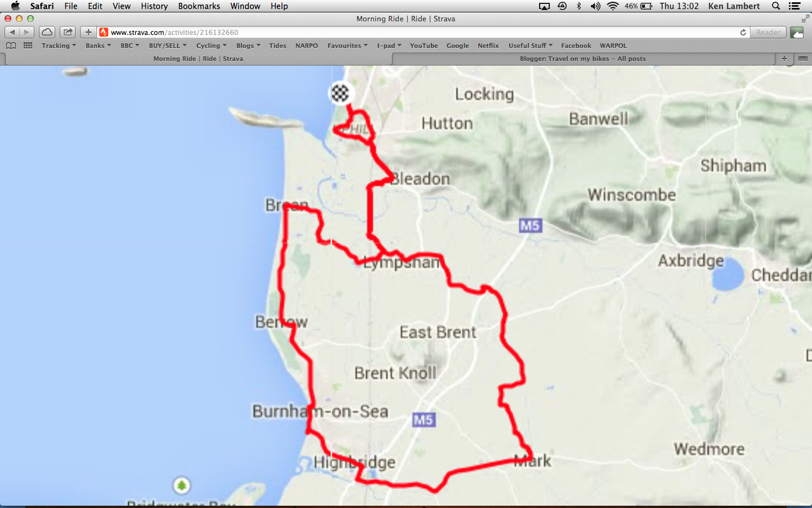Open a new tab with plus button
This screenshot has height=508, width=812.
point(784,58)
